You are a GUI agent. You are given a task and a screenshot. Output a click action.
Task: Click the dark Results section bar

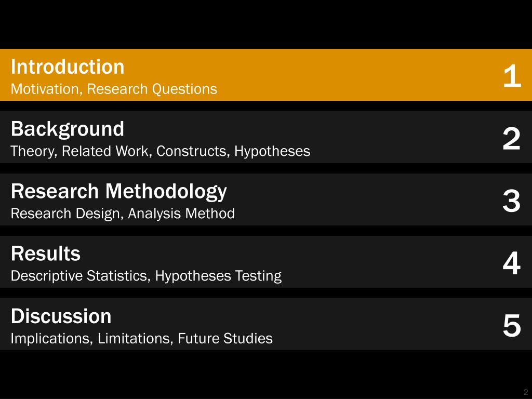click(x=266, y=262)
